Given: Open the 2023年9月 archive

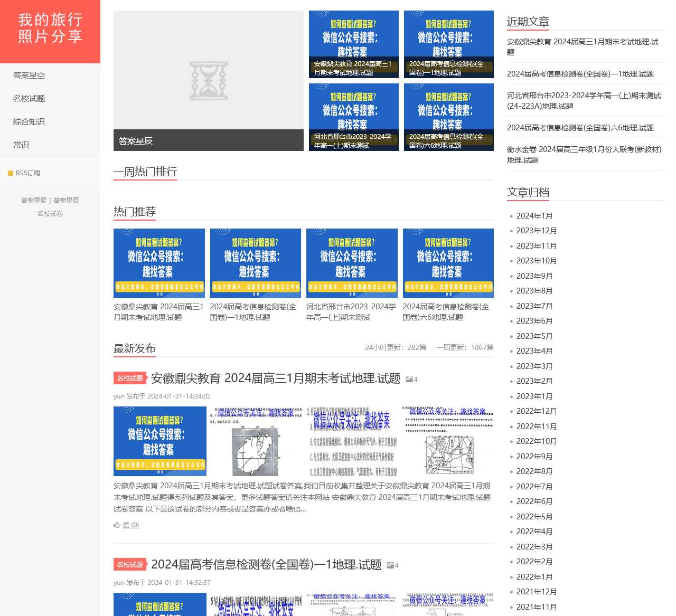Looking at the screenshot, I should tap(534, 276).
